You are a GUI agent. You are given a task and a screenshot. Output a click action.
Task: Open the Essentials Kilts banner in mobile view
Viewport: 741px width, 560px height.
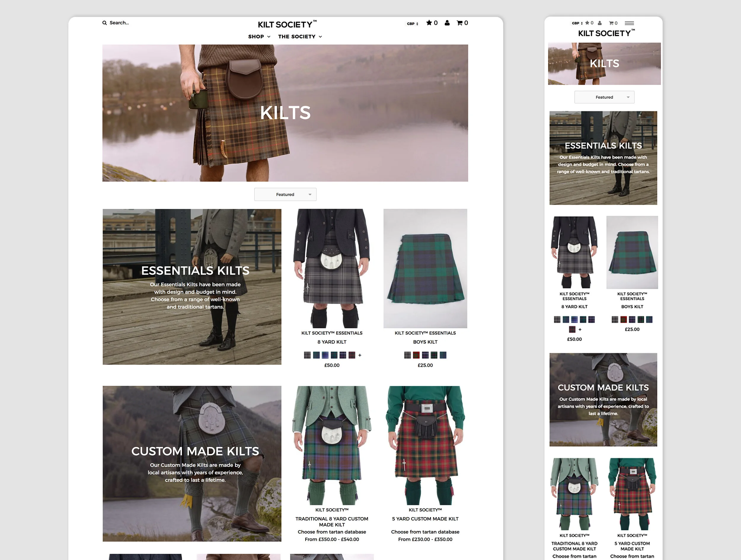click(603, 158)
